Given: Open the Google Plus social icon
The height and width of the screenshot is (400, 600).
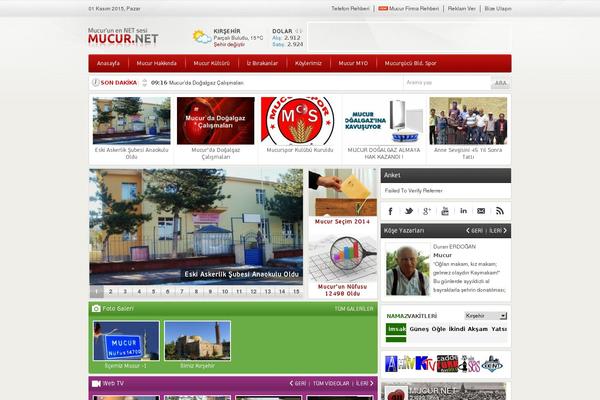Looking at the screenshot, I should pos(427,211).
